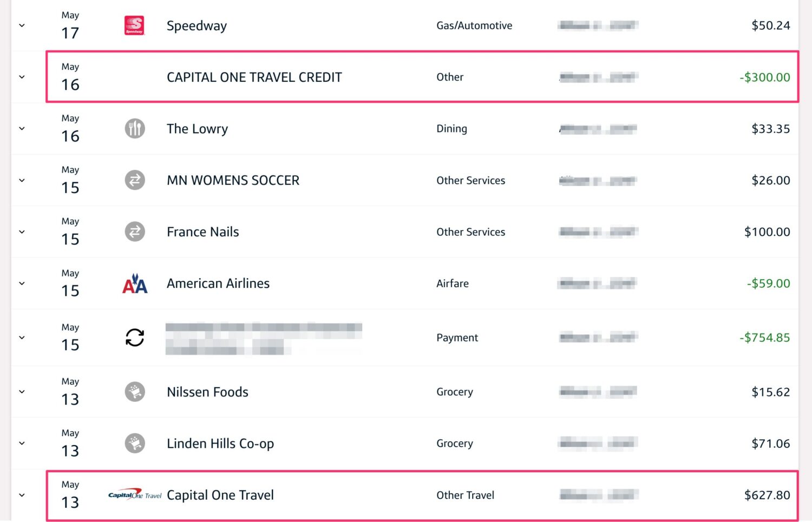
Task: Click the France Nails merchant name
Action: (202, 232)
